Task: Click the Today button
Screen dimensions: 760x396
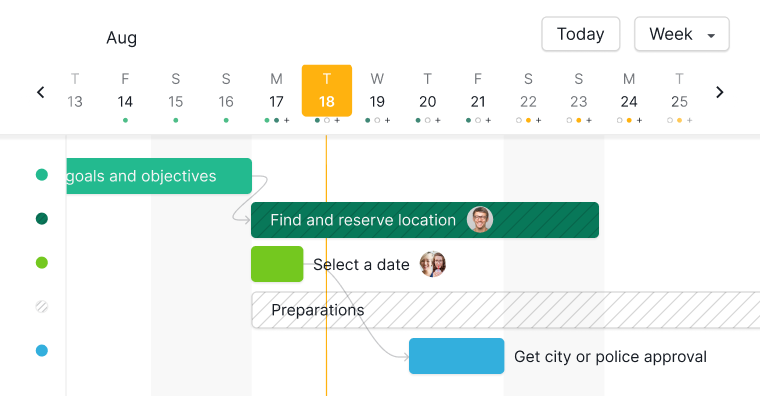Action: tap(581, 34)
